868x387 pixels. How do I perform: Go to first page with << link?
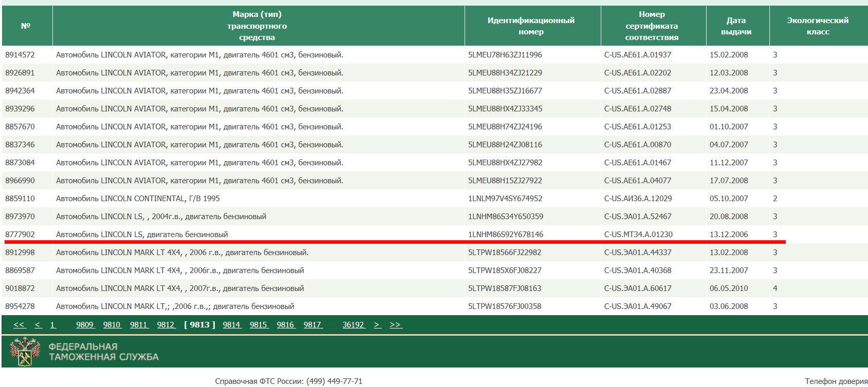(x=19, y=325)
